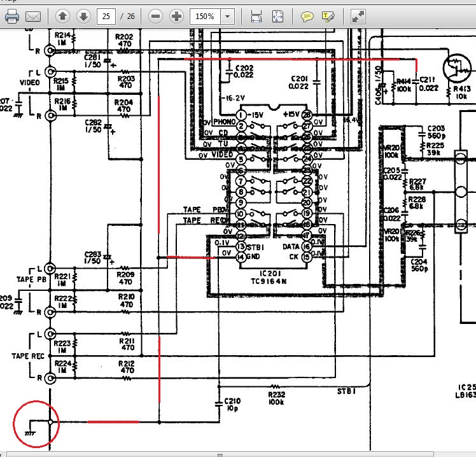This screenshot has width=476, height=457.
Task: Go to previous page with up arrow
Action: pos(62,17)
